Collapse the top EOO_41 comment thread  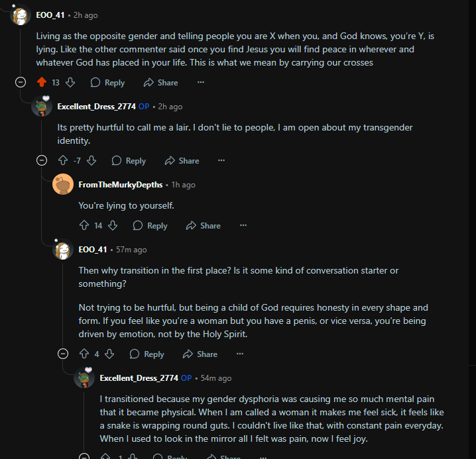[21, 83]
